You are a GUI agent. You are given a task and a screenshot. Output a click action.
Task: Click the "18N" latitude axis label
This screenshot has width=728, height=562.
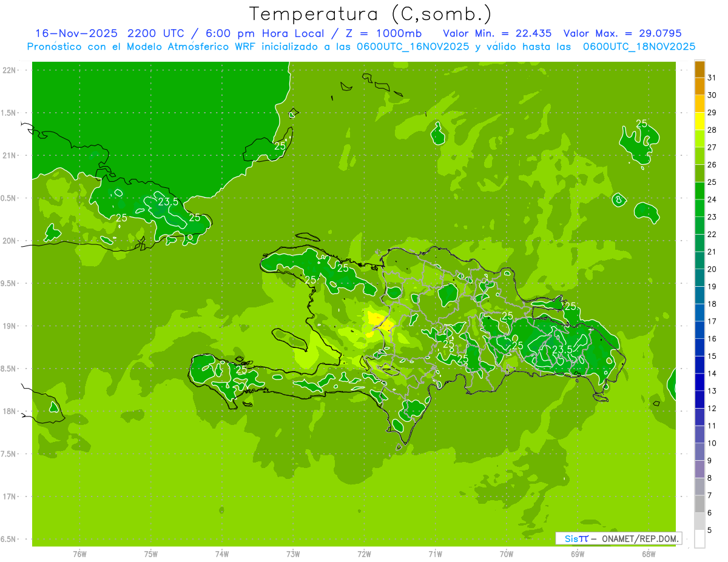pyautogui.click(x=10, y=411)
